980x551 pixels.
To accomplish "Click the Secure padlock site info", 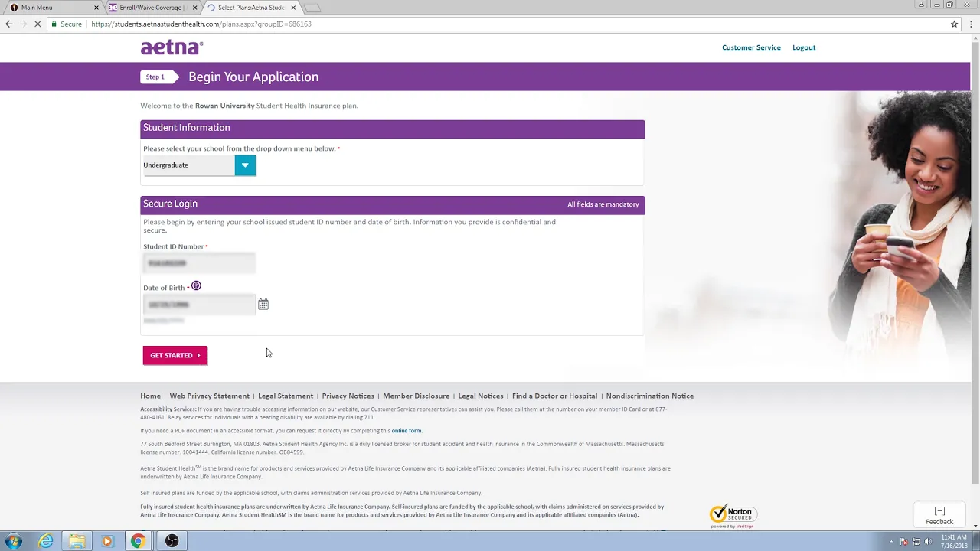I will [x=67, y=24].
